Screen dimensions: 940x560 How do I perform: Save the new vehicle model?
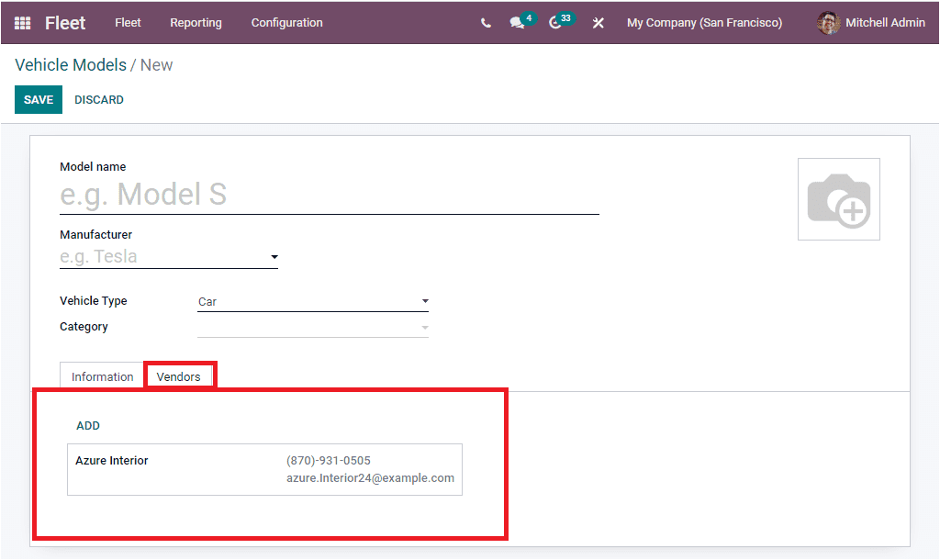click(38, 99)
